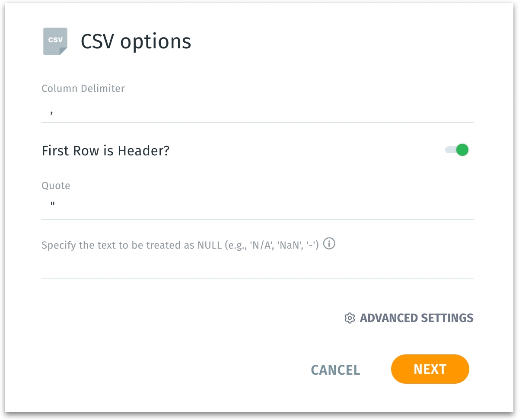519x420 pixels.
Task: Click the gear icon for advanced settings
Action: click(350, 318)
